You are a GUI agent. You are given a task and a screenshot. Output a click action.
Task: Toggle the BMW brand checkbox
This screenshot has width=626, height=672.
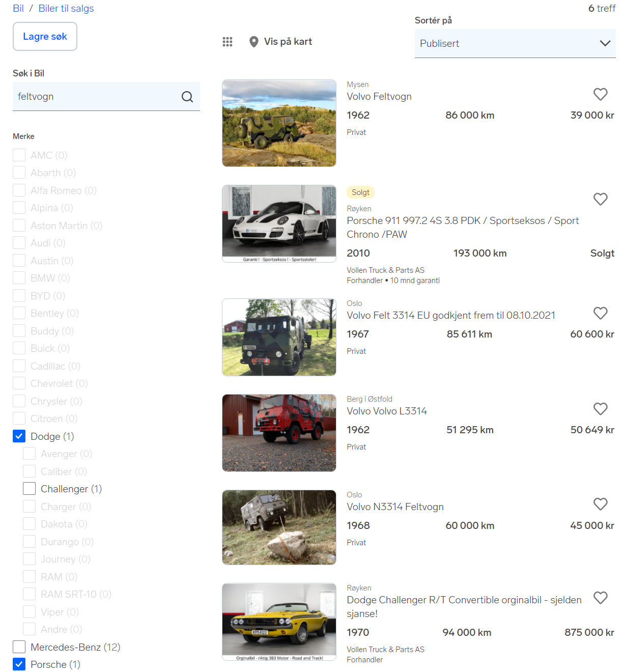(19, 278)
